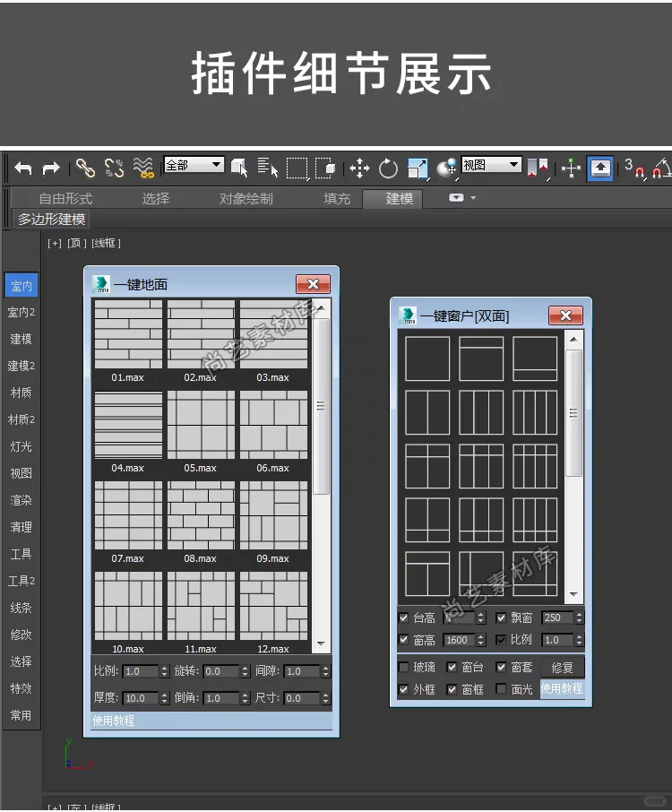The width and height of the screenshot is (672, 812).
Task: Click 使用教程 button in 一键窗户 window
Action: point(563,688)
